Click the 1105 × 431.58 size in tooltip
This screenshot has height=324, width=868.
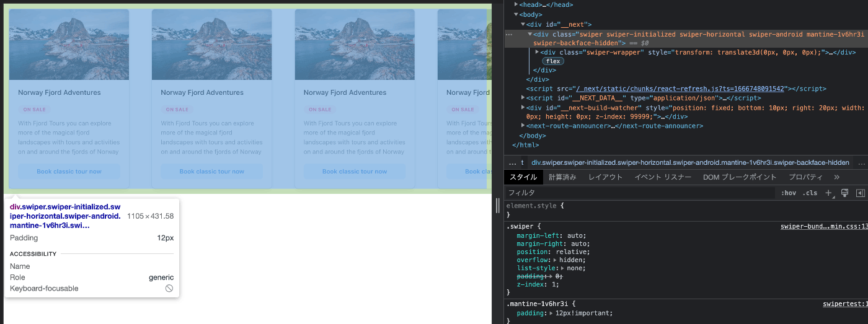tap(151, 216)
